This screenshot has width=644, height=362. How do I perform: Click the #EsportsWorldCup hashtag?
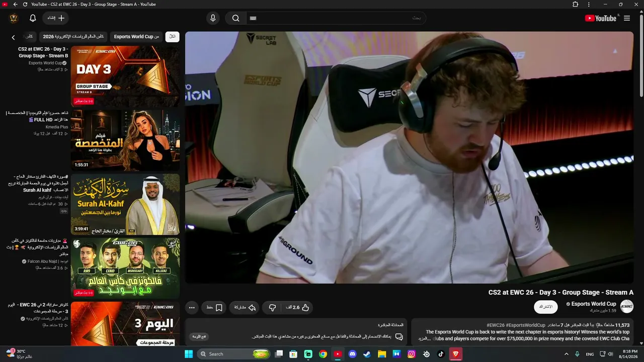coord(525,325)
